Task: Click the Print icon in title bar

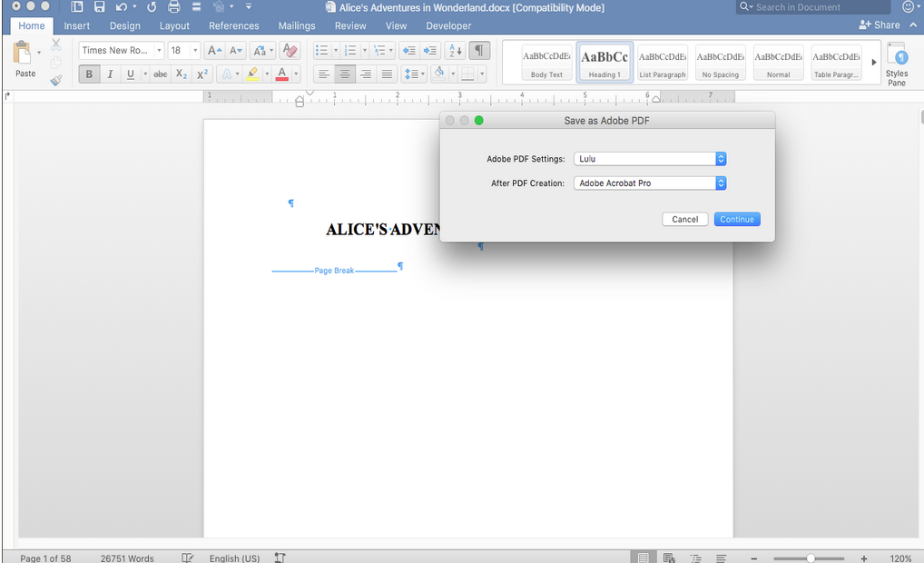Action: click(174, 7)
